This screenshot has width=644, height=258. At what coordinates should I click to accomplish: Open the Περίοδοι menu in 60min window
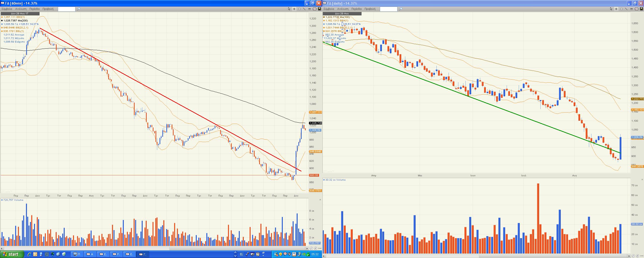pyautogui.click(x=34, y=9)
